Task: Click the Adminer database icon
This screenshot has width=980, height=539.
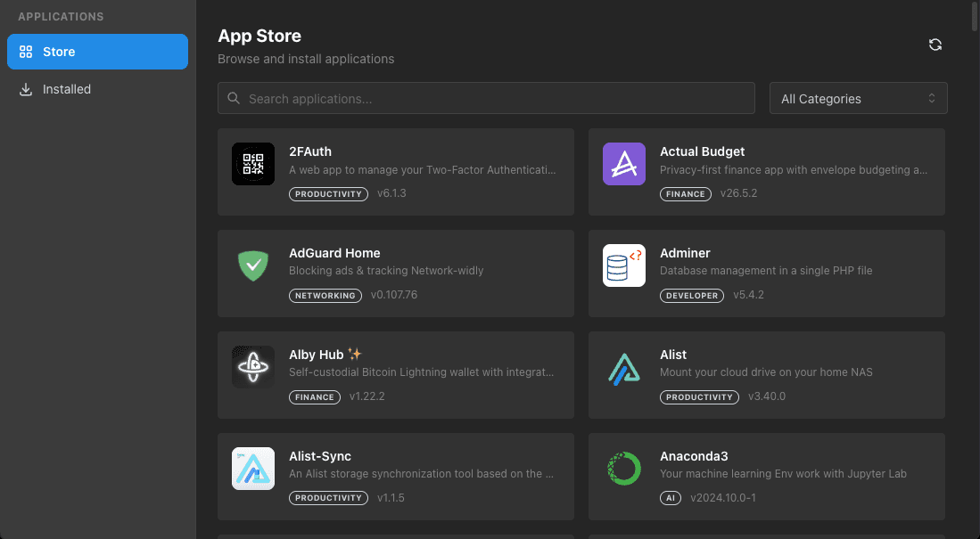Action: (623, 265)
